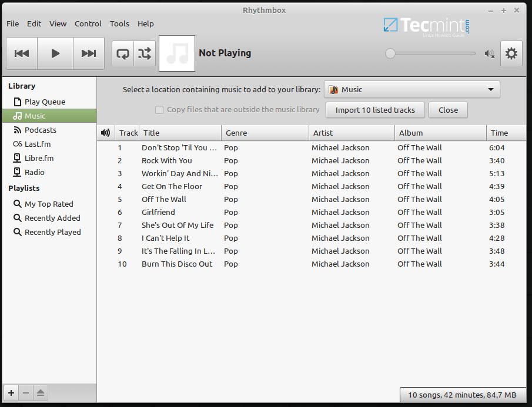Click the playing indicator column header
Screen dimensions: 532x407
106,133
